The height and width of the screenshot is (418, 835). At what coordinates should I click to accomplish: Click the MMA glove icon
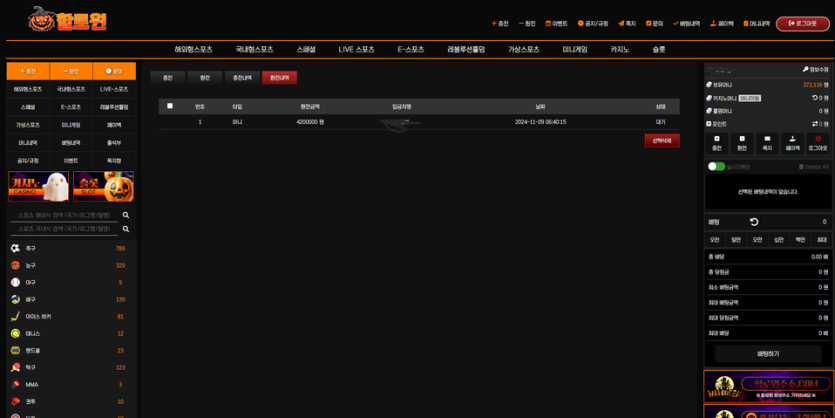pyautogui.click(x=15, y=384)
